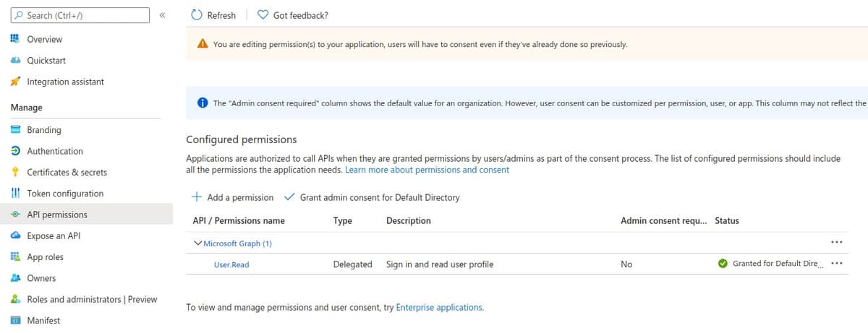Collapse the Microsoft Graph (1) group chevron
Screen dimensions: 868x333
point(198,243)
